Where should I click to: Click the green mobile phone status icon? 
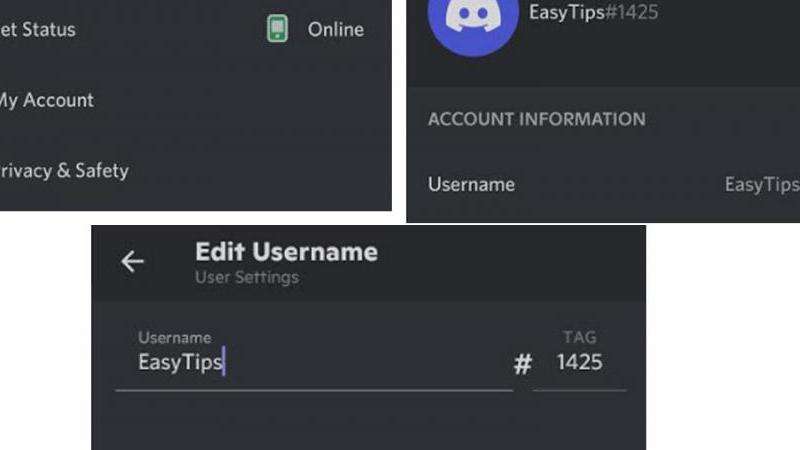tap(278, 29)
